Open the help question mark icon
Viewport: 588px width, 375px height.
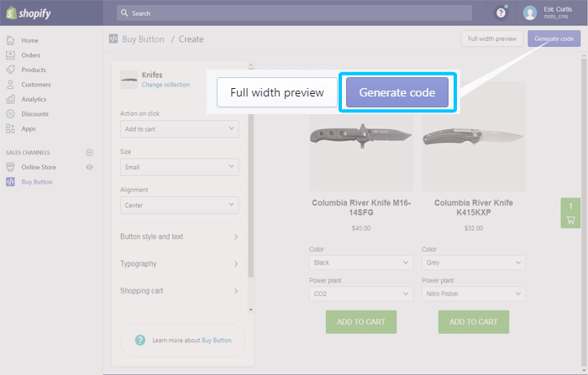point(501,13)
